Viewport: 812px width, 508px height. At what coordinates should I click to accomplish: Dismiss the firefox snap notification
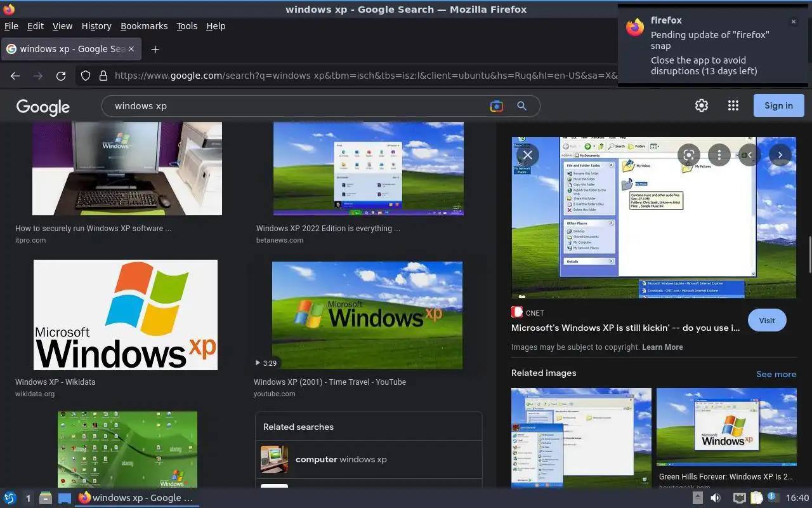(793, 22)
